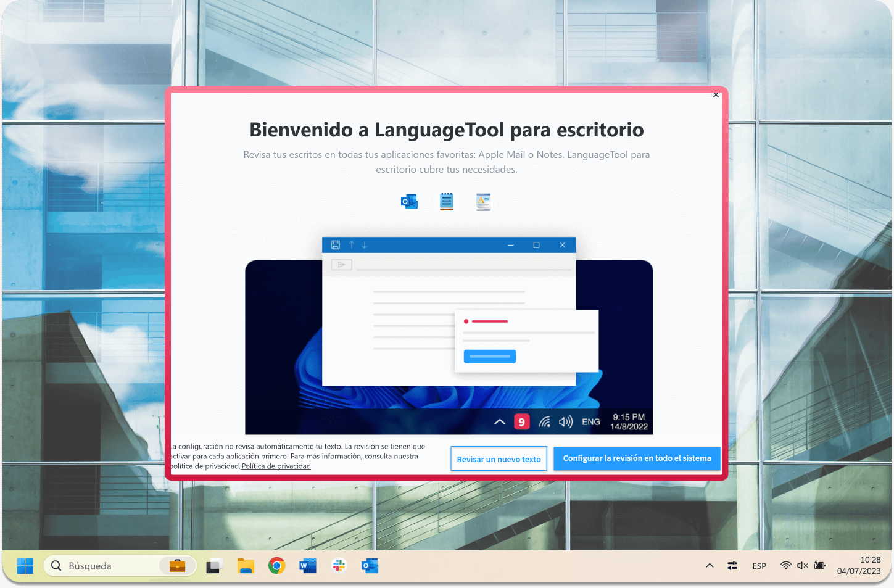894x588 pixels.
Task: Open Wi-Fi network settings in tray
Action: point(786,566)
